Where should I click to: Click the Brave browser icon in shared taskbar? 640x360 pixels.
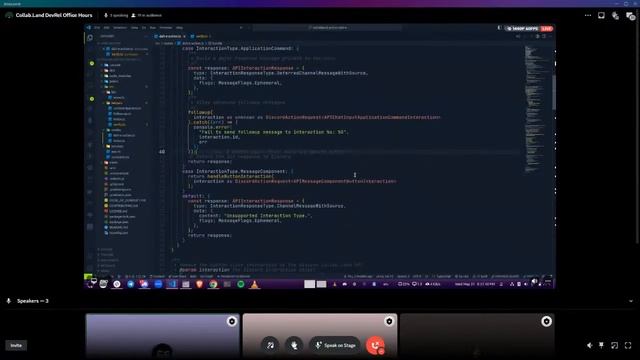point(199,284)
